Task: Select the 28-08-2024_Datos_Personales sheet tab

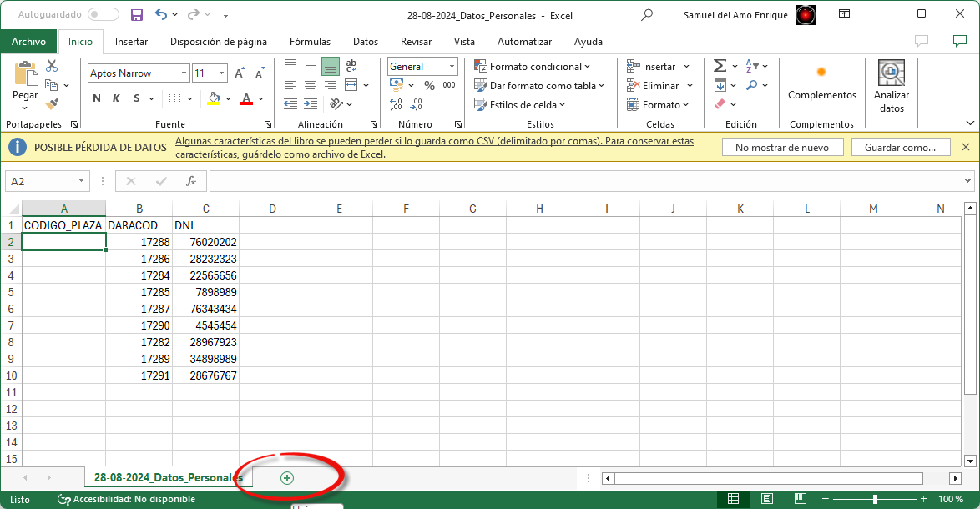Action: coord(168,478)
